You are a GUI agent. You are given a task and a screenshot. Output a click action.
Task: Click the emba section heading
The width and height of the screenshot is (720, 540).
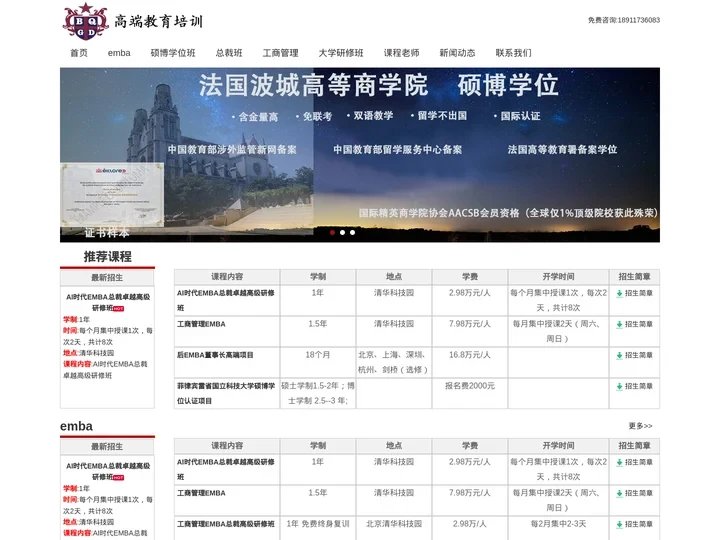pyautogui.click(x=76, y=426)
